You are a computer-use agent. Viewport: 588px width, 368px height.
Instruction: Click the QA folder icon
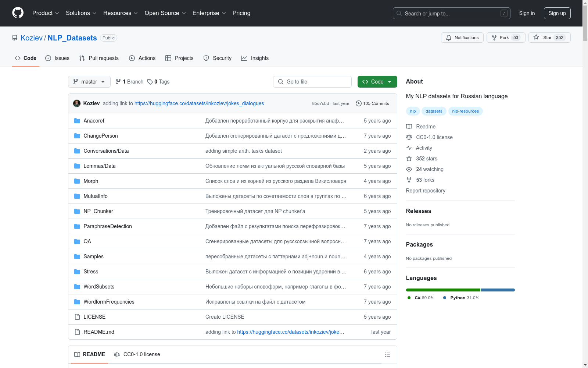[x=77, y=241]
